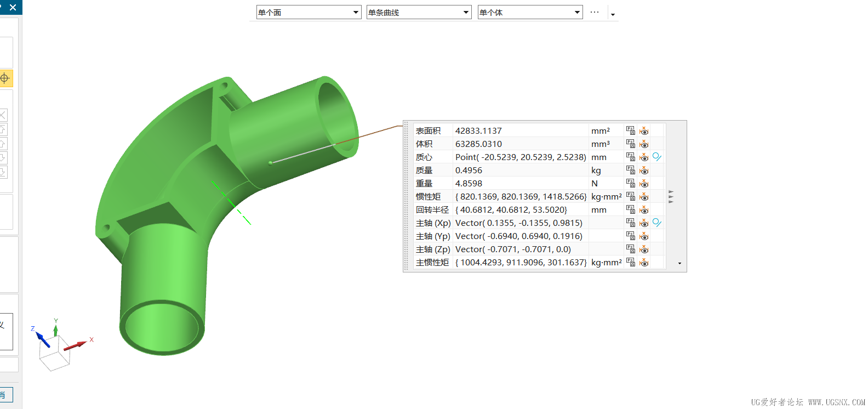868x409 pixels.
Task: Click the mass value 0.4956
Action: point(469,170)
